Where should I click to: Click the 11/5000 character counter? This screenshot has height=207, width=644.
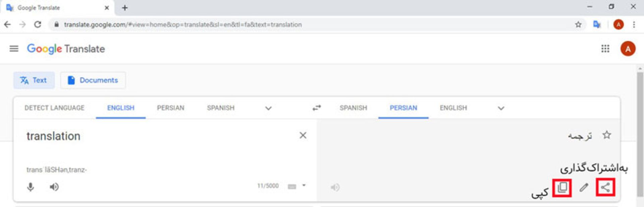(x=268, y=186)
